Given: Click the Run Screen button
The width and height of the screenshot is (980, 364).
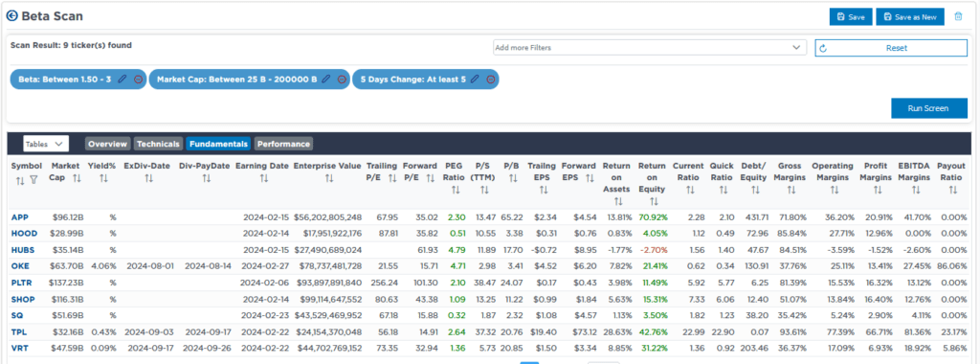Looking at the screenshot, I should coord(929,108).
